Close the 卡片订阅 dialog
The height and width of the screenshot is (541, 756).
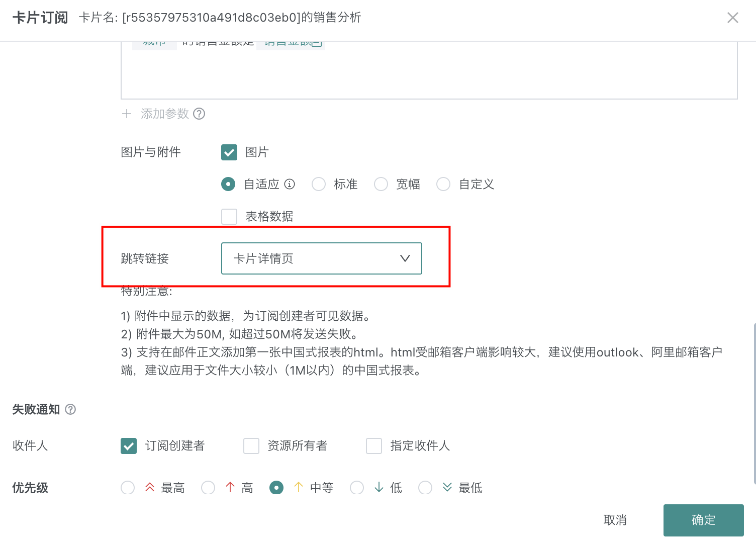click(732, 18)
